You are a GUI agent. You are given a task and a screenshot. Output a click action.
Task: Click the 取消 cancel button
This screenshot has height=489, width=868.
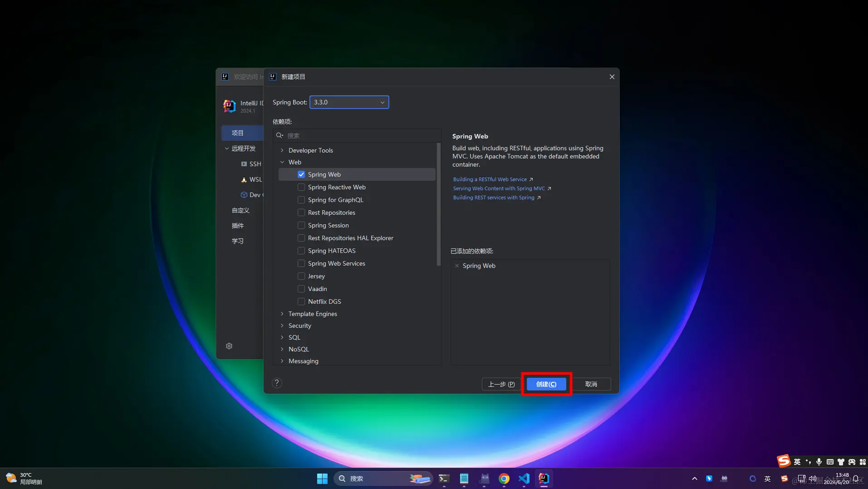pos(591,384)
